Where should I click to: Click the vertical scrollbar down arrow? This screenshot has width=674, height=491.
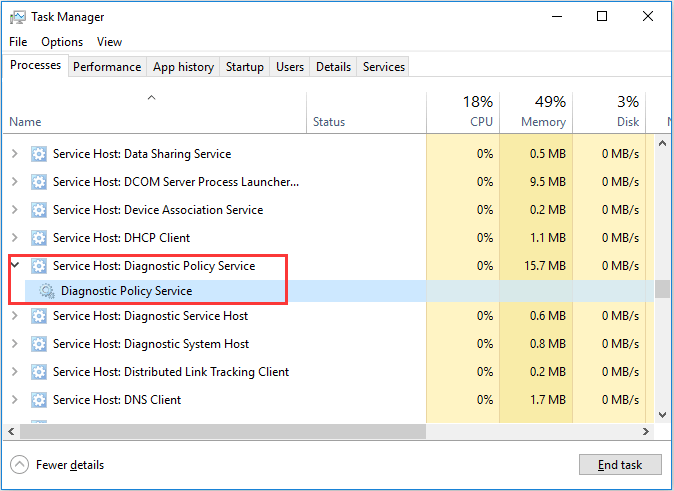pos(662,415)
